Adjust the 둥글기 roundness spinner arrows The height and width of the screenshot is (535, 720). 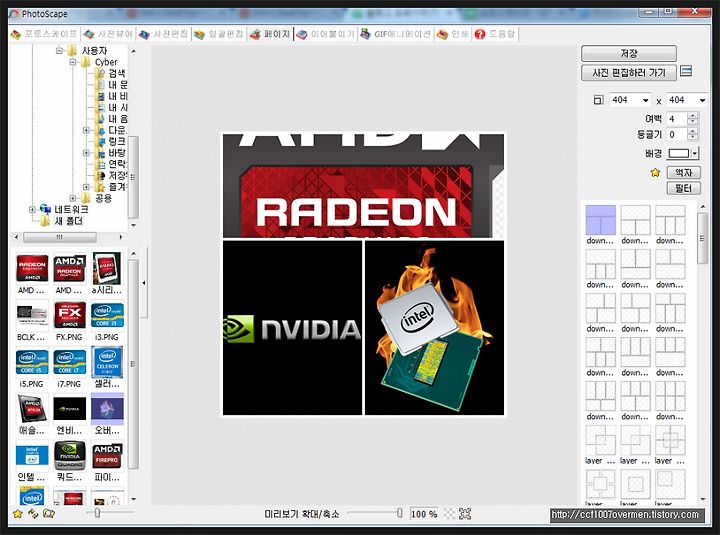pos(692,135)
